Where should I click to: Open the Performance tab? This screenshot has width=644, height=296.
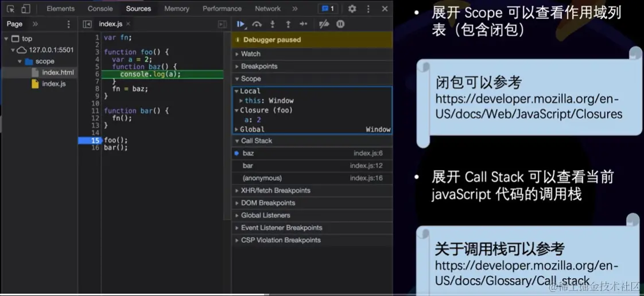pos(222,9)
